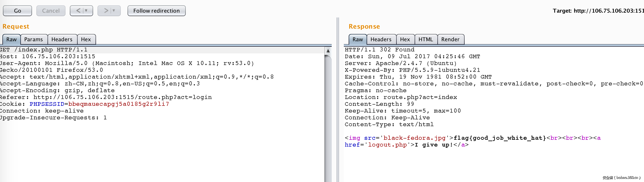Select the Request Raw tab

[11, 40]
